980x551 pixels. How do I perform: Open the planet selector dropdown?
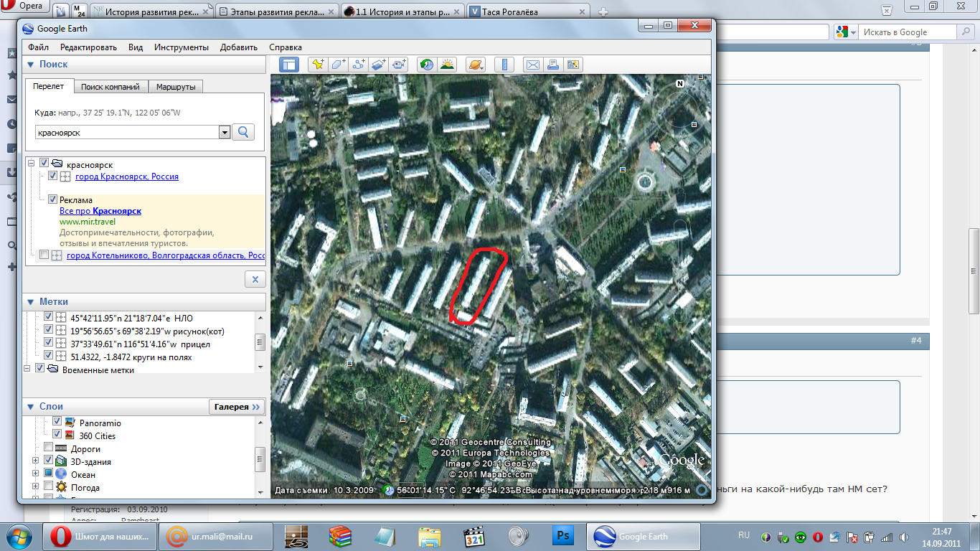(476, 65)
